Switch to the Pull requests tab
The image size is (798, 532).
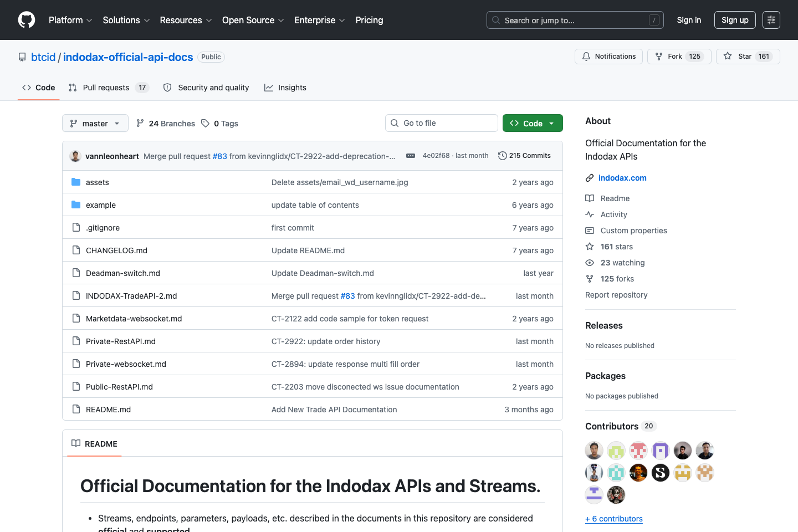105,88
